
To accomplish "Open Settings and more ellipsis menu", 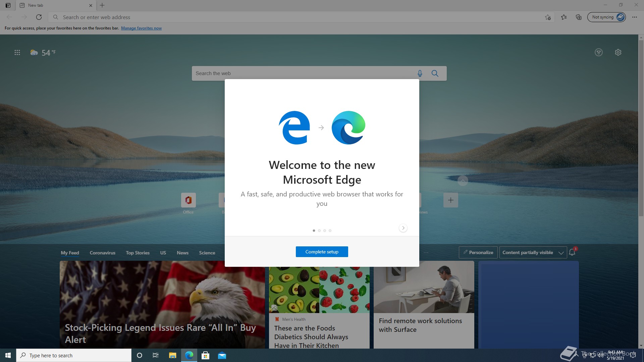I will pyautogui.click(x=635, y=17).
